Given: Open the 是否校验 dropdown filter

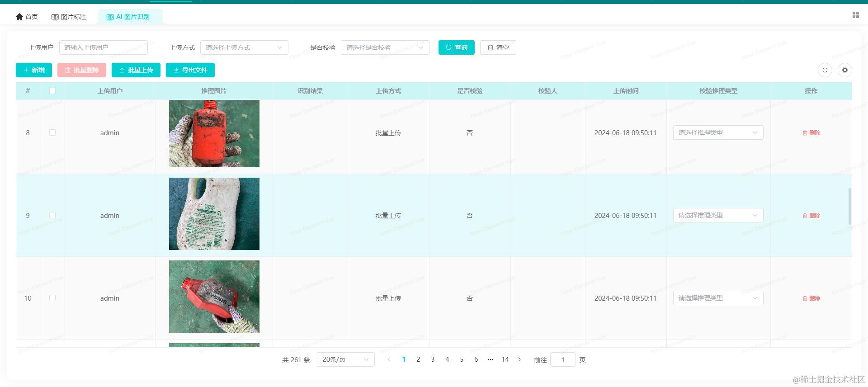Looking at the screenshot, I should [385, 47].
